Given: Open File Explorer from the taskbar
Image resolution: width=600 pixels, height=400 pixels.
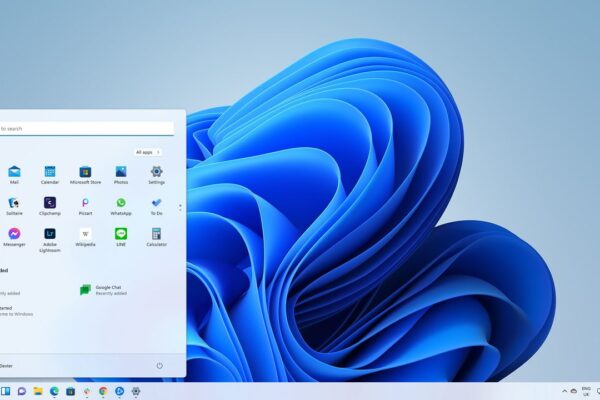Looking at the screenshot, I should point(37,390).
